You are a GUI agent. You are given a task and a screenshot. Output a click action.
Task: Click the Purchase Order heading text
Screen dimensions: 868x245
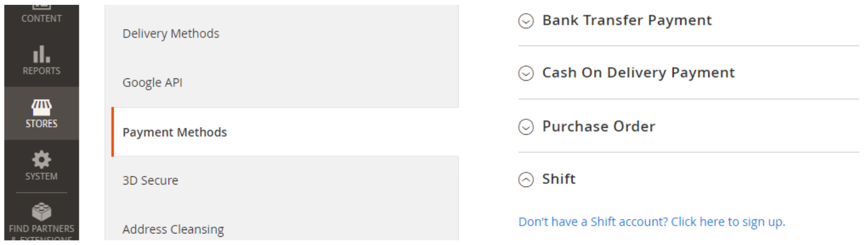click(599, 126)
